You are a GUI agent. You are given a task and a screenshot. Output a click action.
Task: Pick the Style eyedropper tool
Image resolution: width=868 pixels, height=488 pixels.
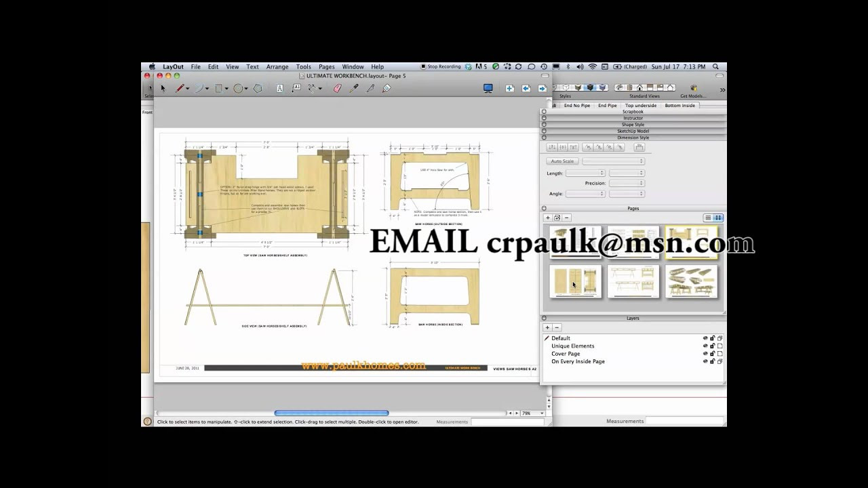(x=353, y=88)
